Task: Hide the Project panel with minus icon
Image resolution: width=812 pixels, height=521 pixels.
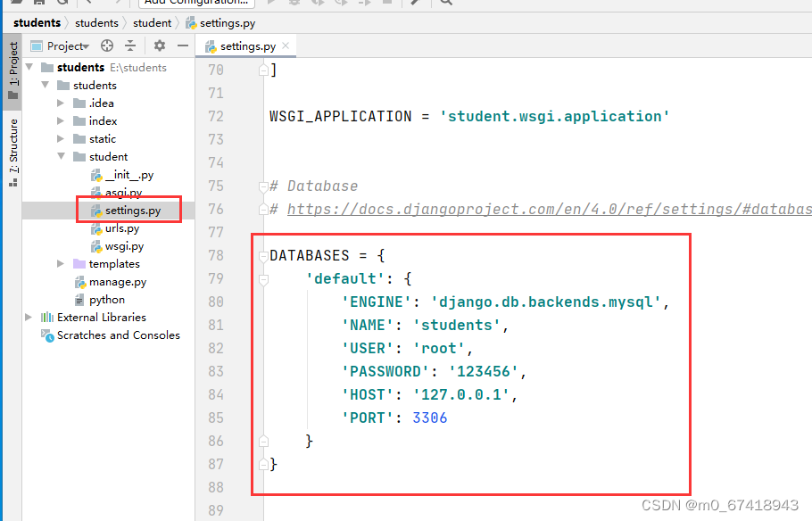Action: coord(183,46)
